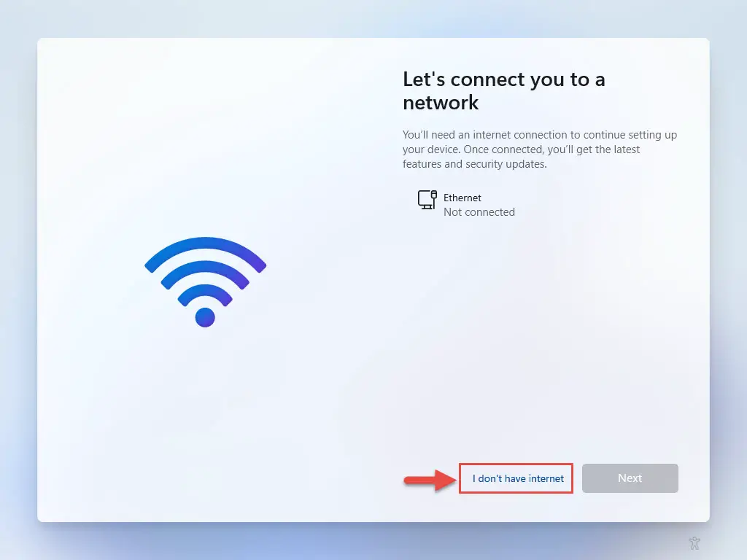Click the word "network" in the heading
Image resolution: width=747 pixels, height=560 pixels.
(x=441, y=103)
